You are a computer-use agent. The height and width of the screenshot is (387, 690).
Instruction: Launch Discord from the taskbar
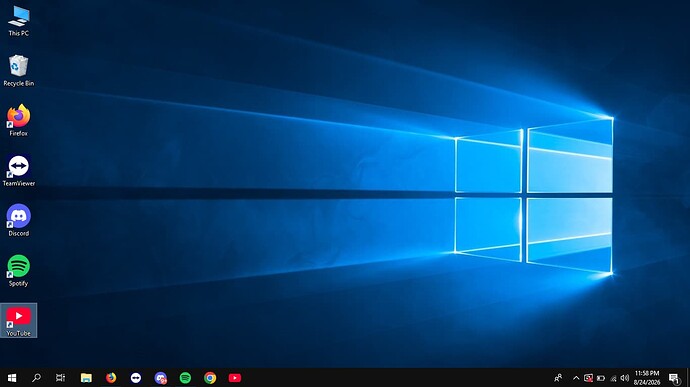[x=161, y=378]
